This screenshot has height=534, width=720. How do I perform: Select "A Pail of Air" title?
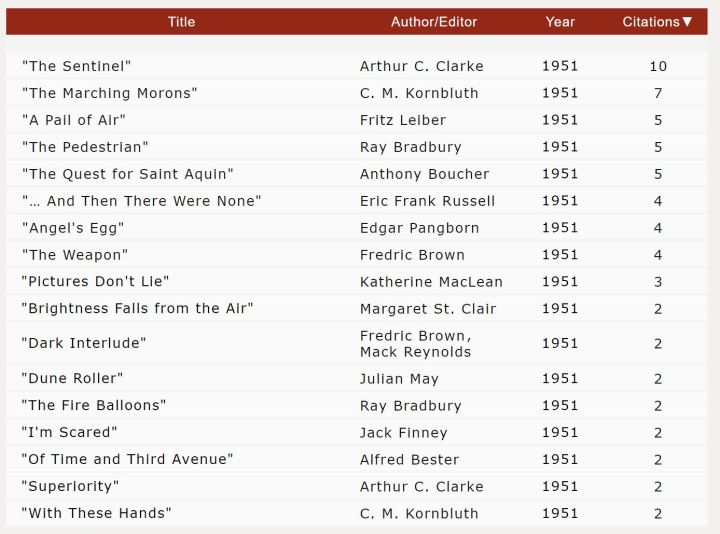tap(74, 120)
